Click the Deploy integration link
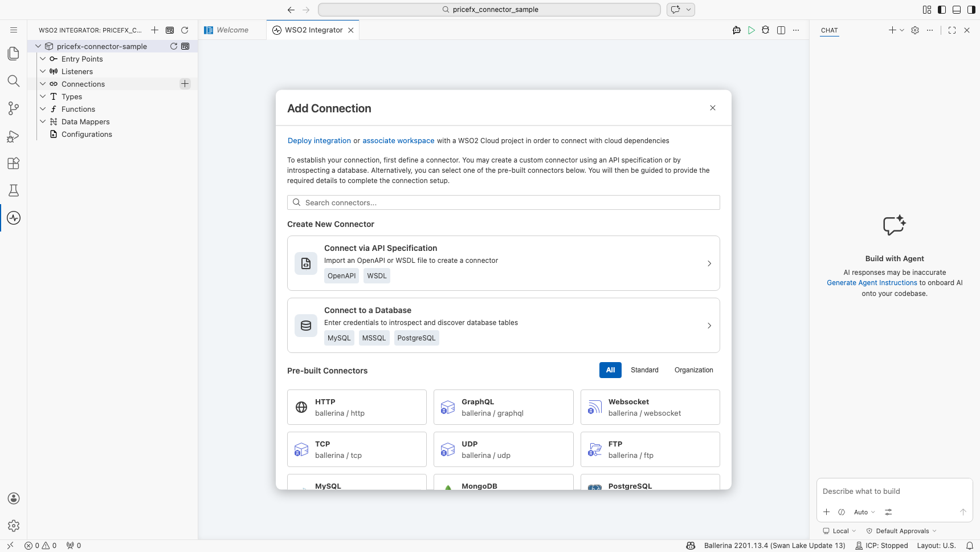980x552 pixels. point(319,141)
